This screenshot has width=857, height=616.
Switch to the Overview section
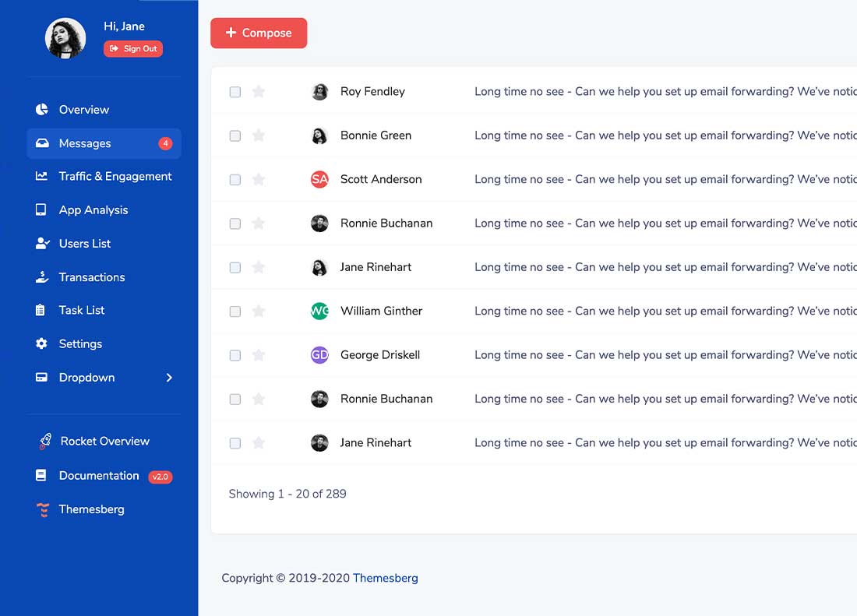pyautogui.click(x=83, y=109)
